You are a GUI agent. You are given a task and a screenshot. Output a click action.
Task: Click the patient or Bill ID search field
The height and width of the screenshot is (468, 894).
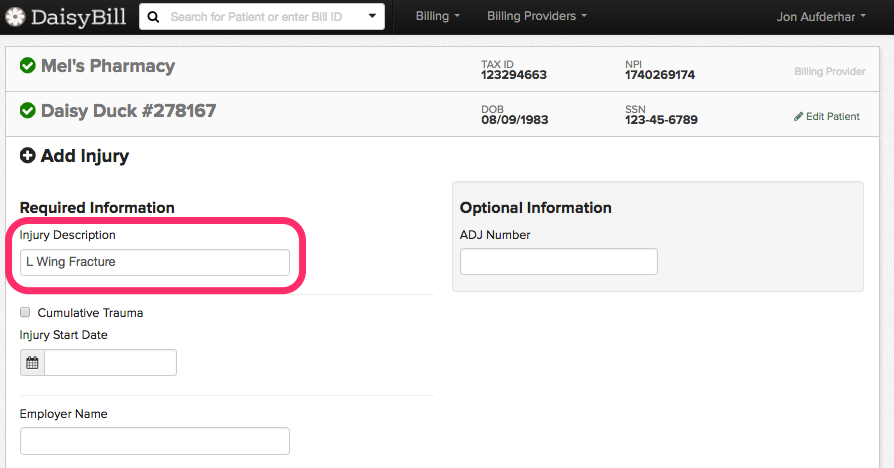tap(262, 17)
